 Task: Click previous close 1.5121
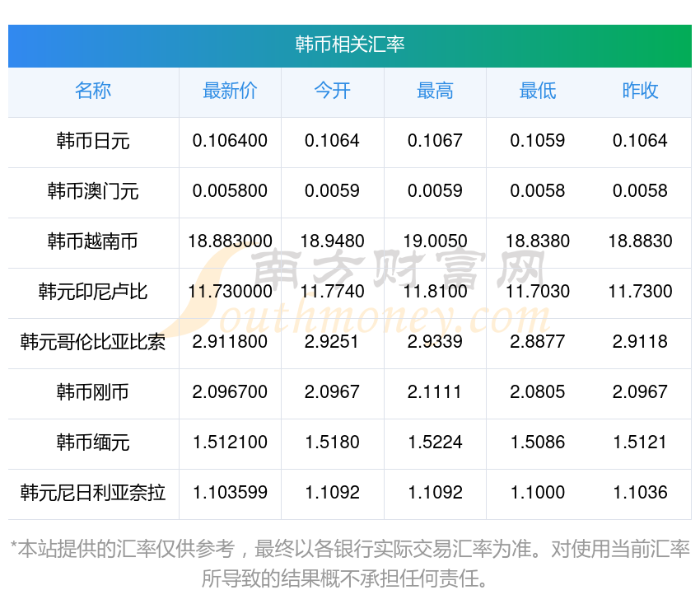click(x=640, y=442)
